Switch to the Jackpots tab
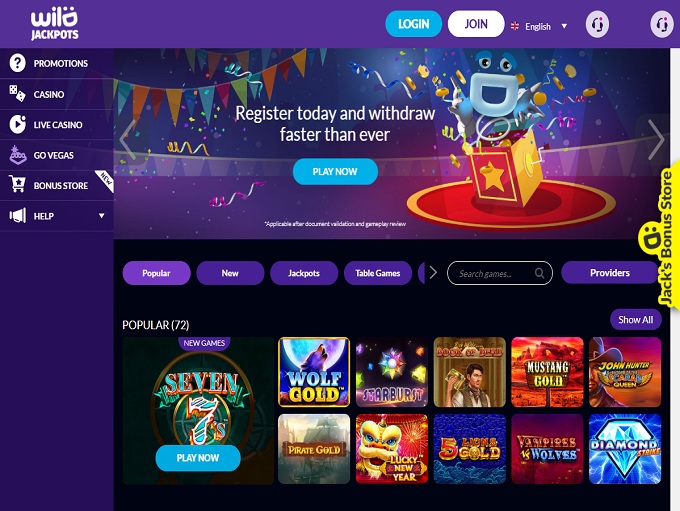This screenshot has width=680, height=511. tap(304, 273)
